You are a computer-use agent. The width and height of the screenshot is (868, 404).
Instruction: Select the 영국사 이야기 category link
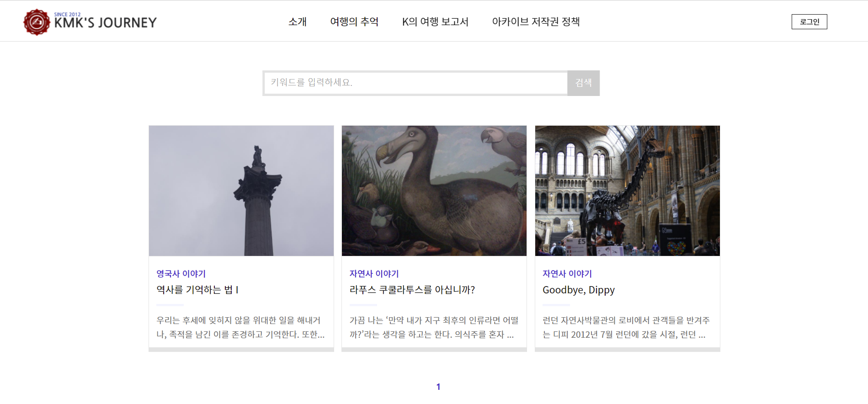[181, 274]
